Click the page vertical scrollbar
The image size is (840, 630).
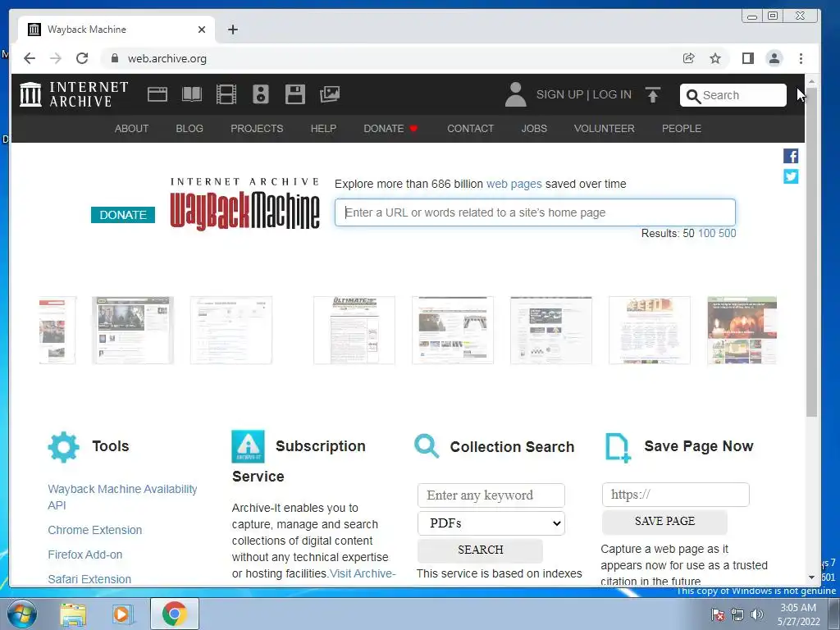(x=811, y=252)
